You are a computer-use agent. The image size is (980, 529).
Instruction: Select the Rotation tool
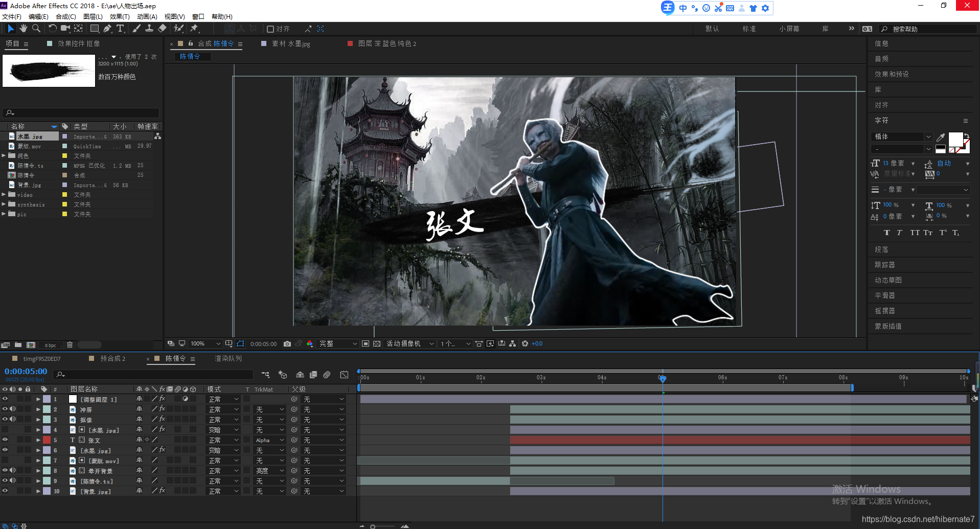point(53,29)
